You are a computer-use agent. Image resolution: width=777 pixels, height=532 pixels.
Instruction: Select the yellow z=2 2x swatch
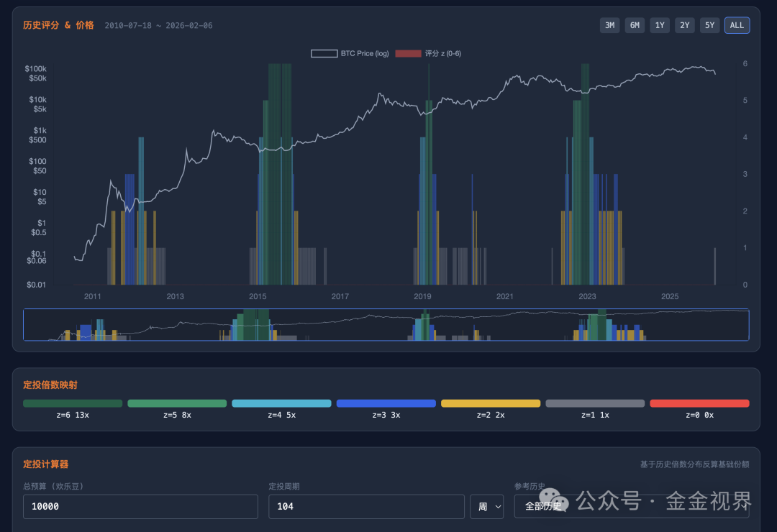[x=490, y=403]
